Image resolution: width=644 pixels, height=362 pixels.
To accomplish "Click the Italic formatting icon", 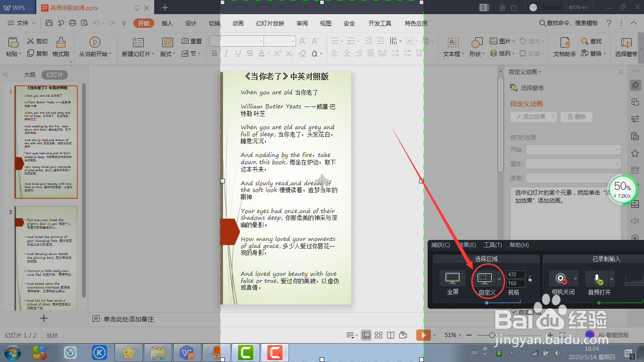I will click(x=226, y=53).
